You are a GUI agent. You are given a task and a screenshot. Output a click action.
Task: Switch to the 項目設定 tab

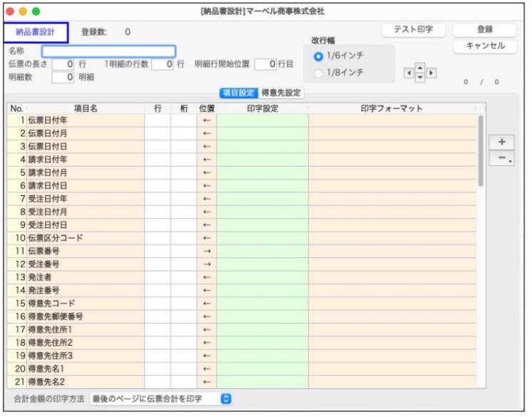click(239, 93)
